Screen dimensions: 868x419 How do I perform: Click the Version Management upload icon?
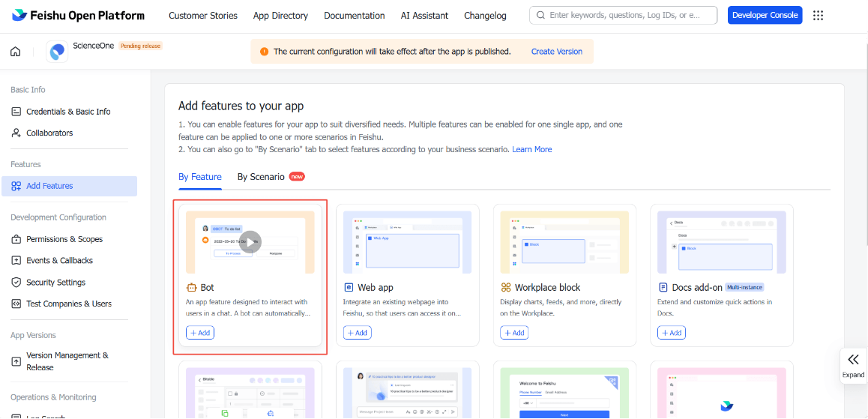click(x=16, y=361)
